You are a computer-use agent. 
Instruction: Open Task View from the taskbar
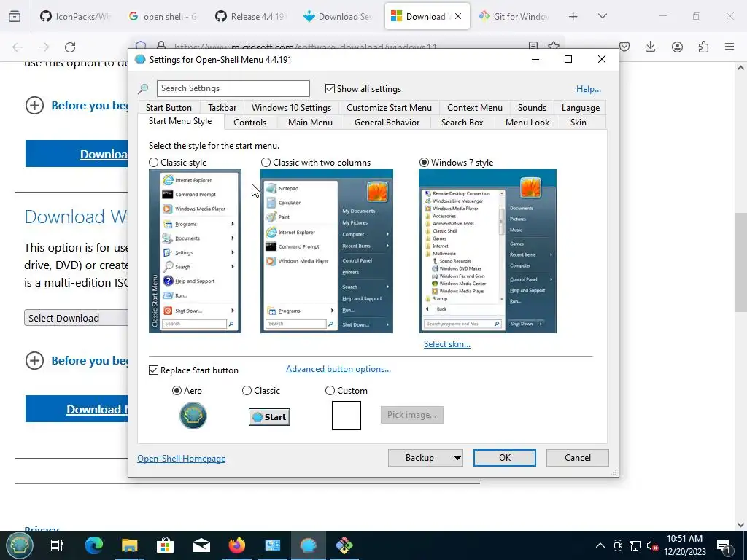57,545
